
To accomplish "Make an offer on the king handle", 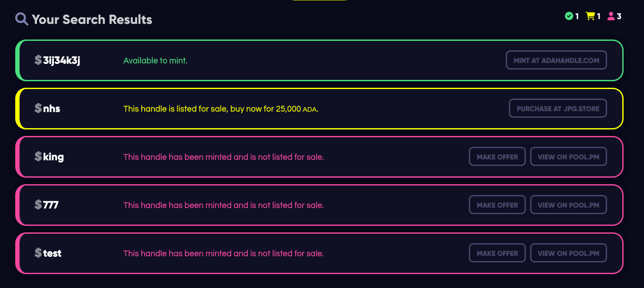I will (497, 157).
